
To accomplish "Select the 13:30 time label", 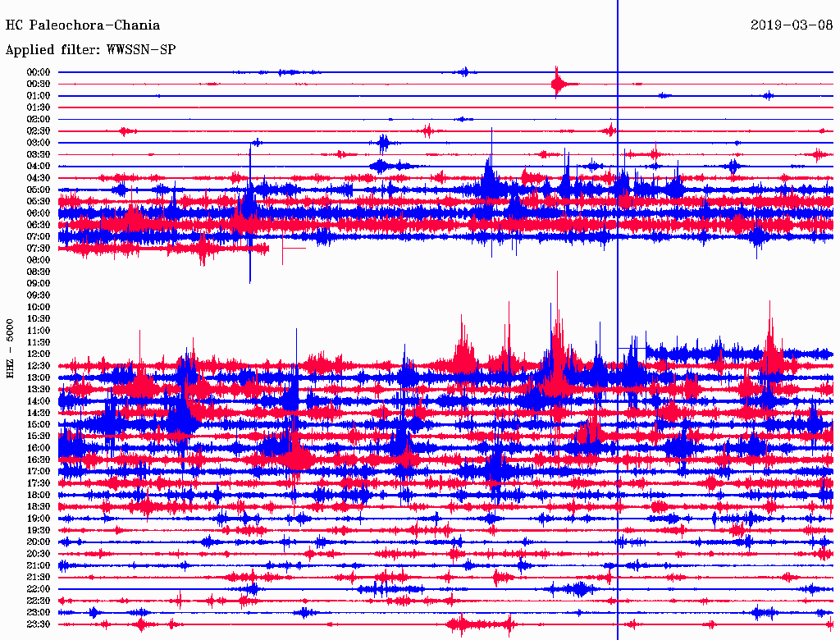I will (39, 389).
